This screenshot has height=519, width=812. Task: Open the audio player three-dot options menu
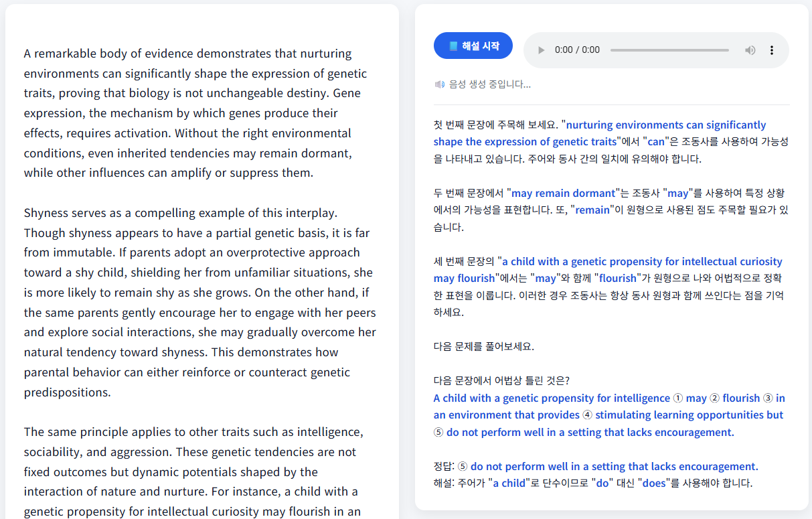coord(772,50)
